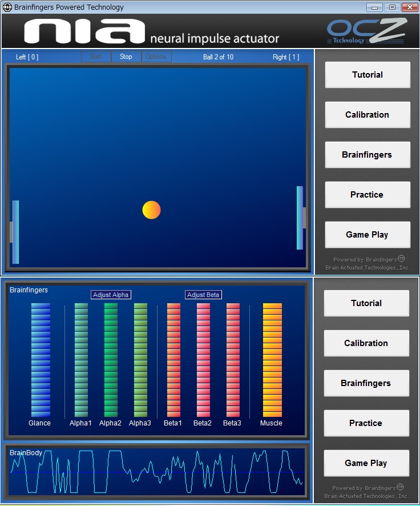Click the right pong paddle
The height and width of the screenshot is (506, 420).
300,218
